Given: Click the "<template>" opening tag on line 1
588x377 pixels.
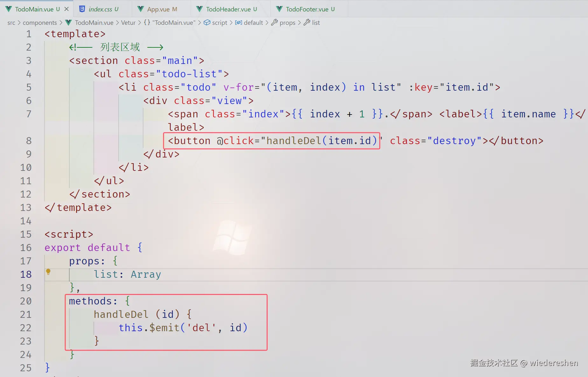Looking at the screenshot, I should [x=75, y=34].
